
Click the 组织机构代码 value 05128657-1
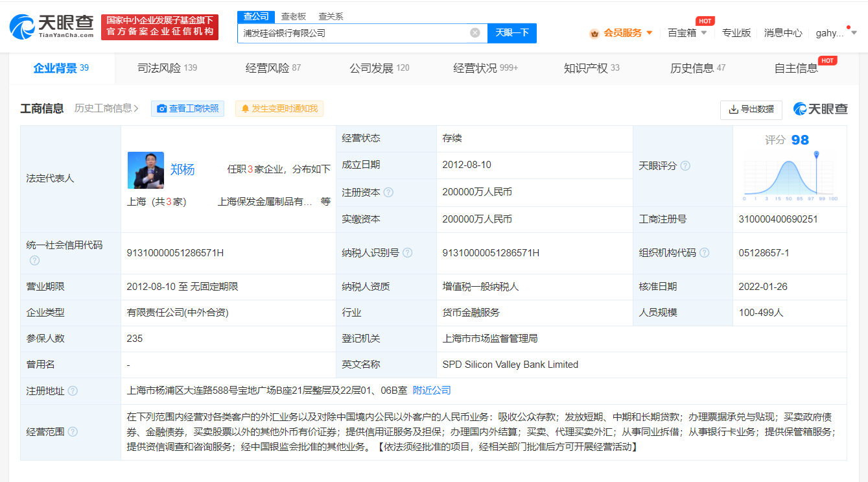tap(764, 253)
